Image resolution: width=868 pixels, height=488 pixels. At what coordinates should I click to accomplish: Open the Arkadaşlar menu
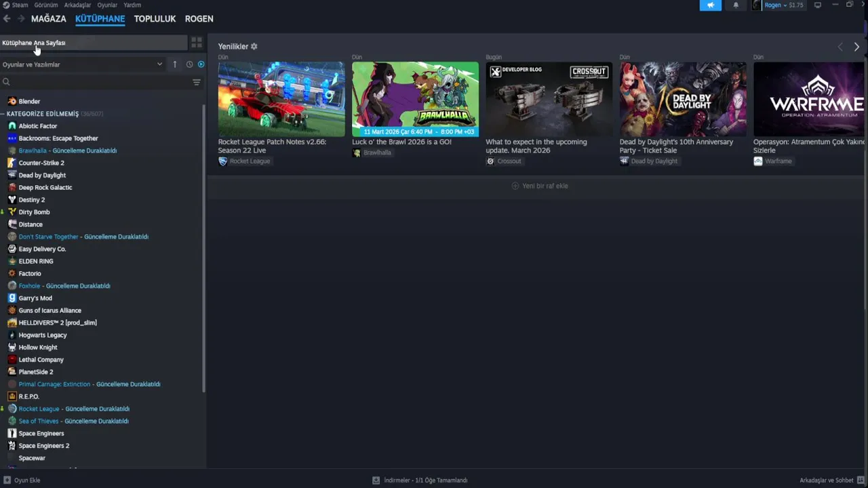pyautogui.click(x=77, y=5)
